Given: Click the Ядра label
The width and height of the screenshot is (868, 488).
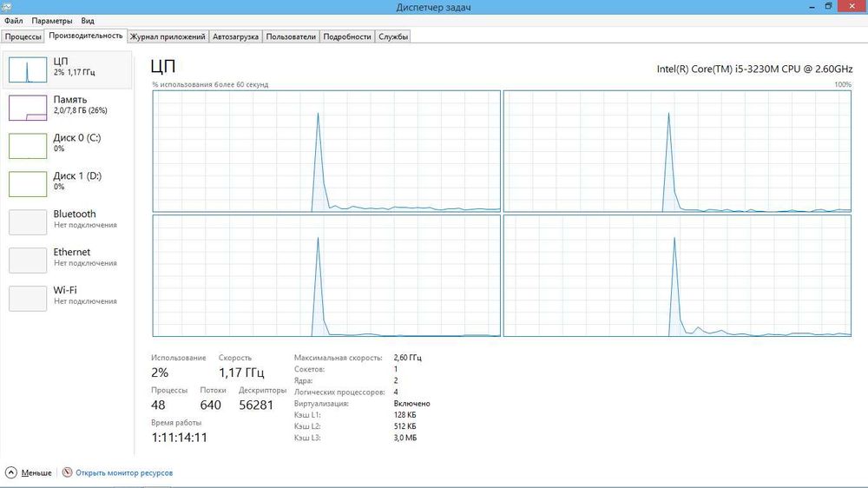Looking at the screenshot, I should point(303,380).
